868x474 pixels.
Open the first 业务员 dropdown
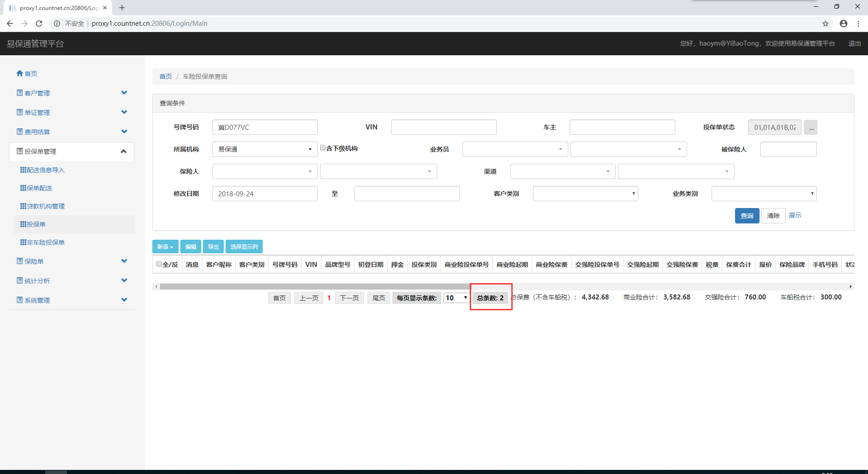coord(515,149)
